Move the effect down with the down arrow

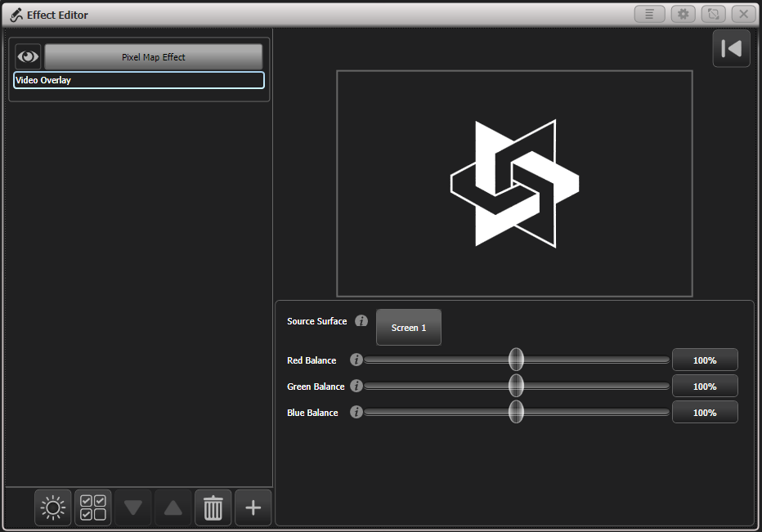pos(132,507)
